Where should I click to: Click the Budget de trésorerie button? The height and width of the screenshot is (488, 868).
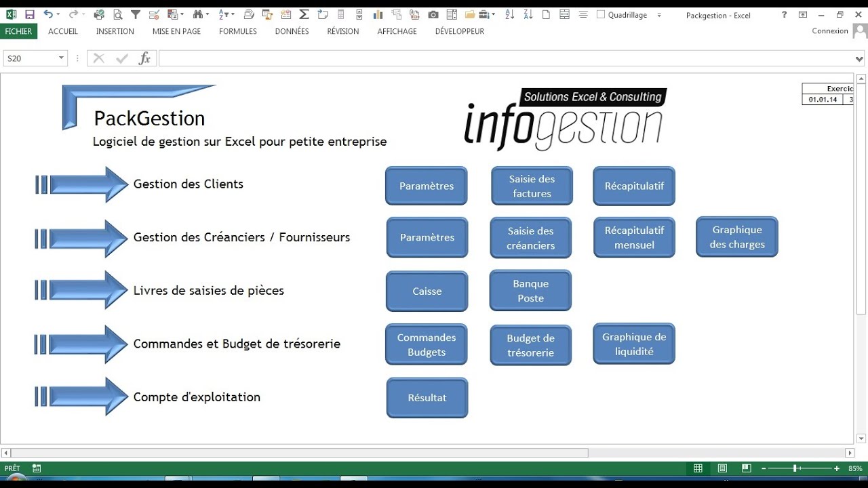[x=531, y=345]
